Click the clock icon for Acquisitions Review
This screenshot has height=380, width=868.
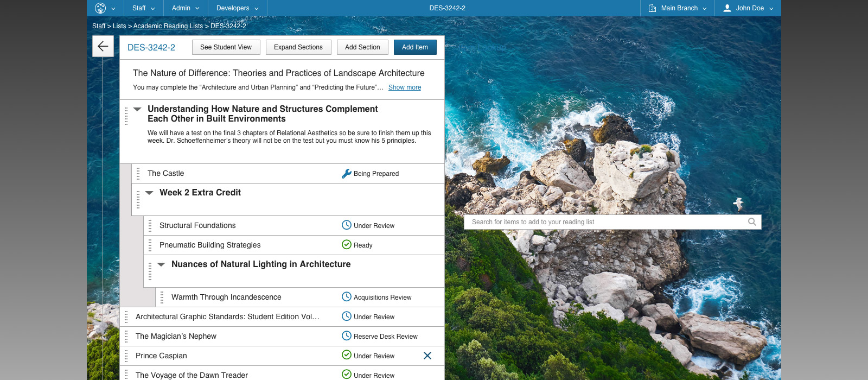pos(347,297)
